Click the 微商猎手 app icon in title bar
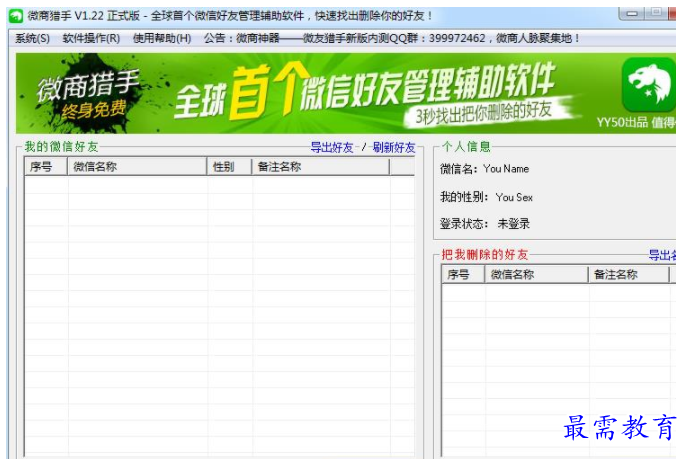 coord(16,16)
